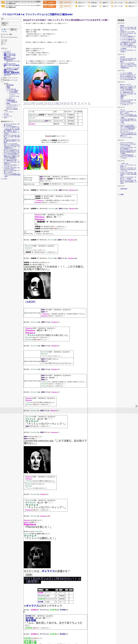
Task: Open タグ一覧 sidebar link
Action: [x=6, y=115]
